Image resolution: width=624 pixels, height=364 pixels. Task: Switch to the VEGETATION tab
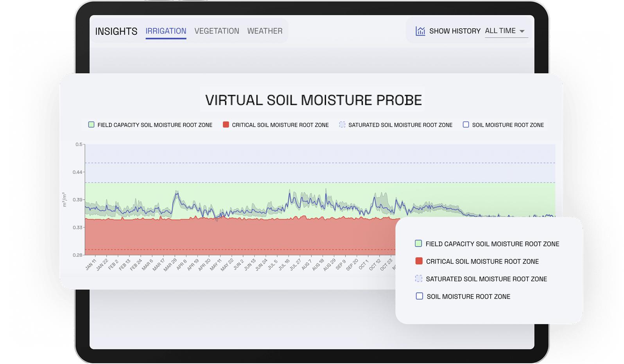[x=217, y=31]
